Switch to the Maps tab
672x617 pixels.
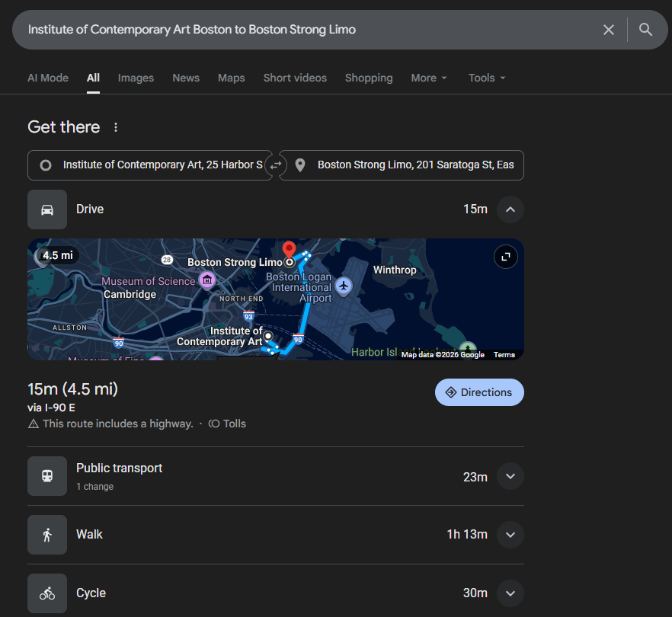tap(232, 78)
